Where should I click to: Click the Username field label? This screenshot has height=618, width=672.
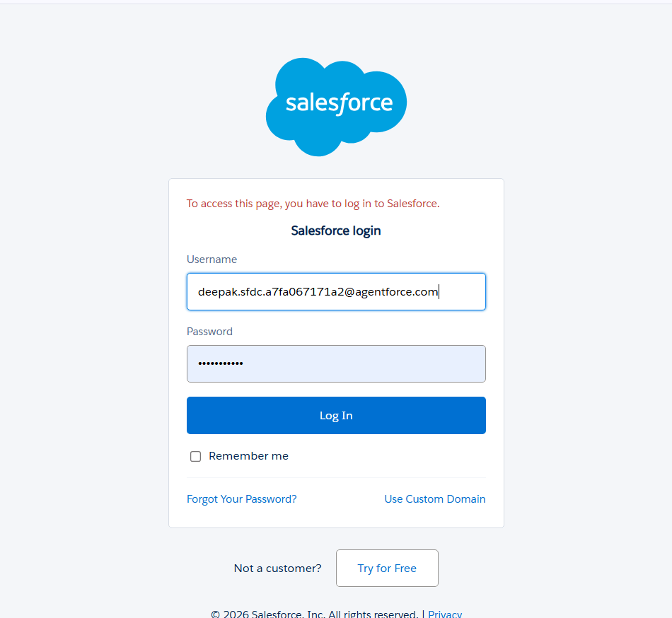[212, 260]
